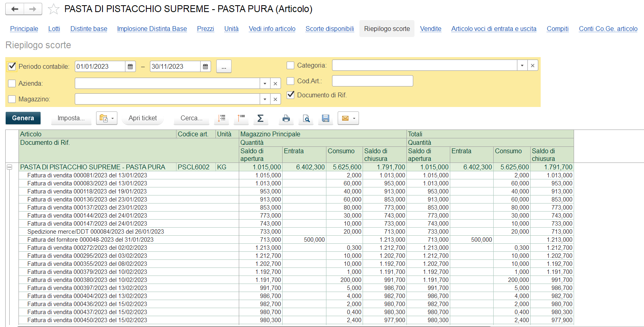Enable the Categoria filter checkbox
The height and width of the screenshot is (327, 644).
click(291, 65)
